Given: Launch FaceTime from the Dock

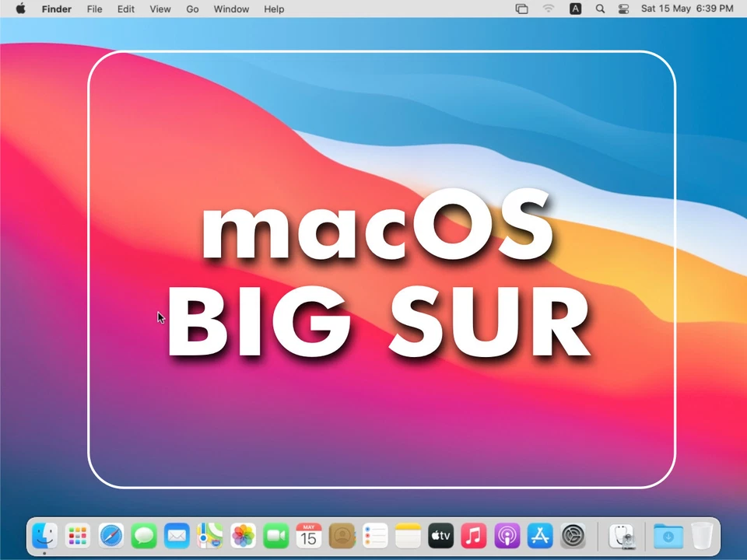Looking at the screenshot, I should 275,536.
